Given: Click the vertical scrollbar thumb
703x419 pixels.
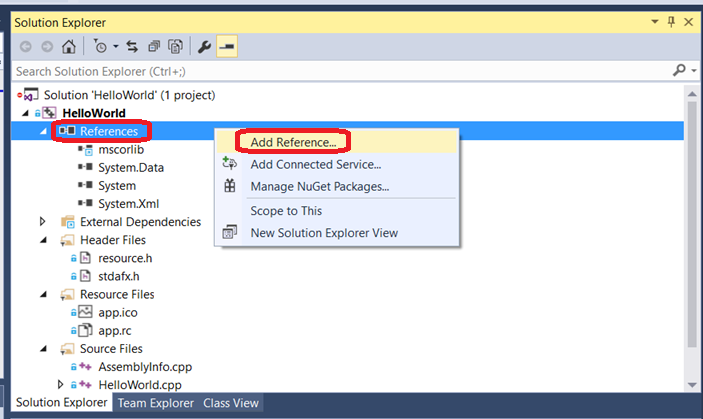Looking at the screenshot, I should (x=692, y=224).
